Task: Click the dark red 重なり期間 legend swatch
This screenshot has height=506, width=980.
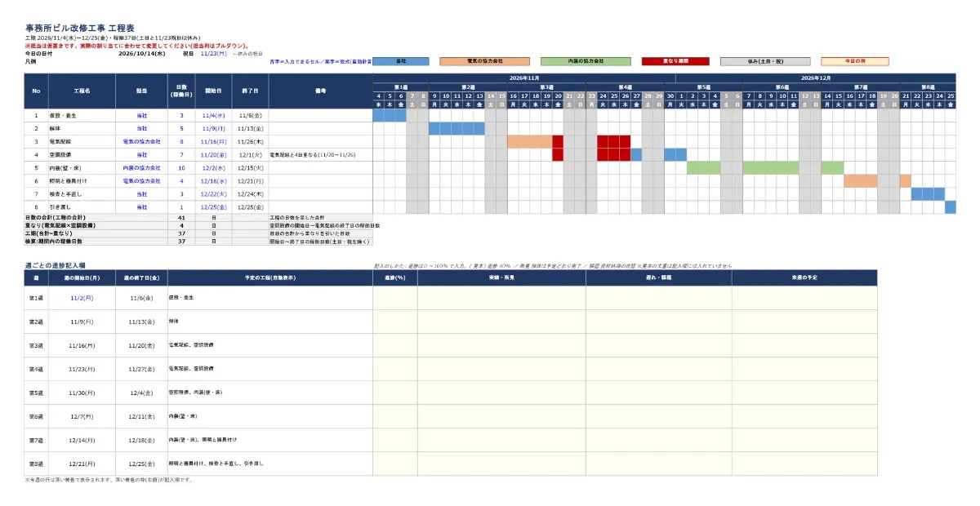Action: click(675, 61)
